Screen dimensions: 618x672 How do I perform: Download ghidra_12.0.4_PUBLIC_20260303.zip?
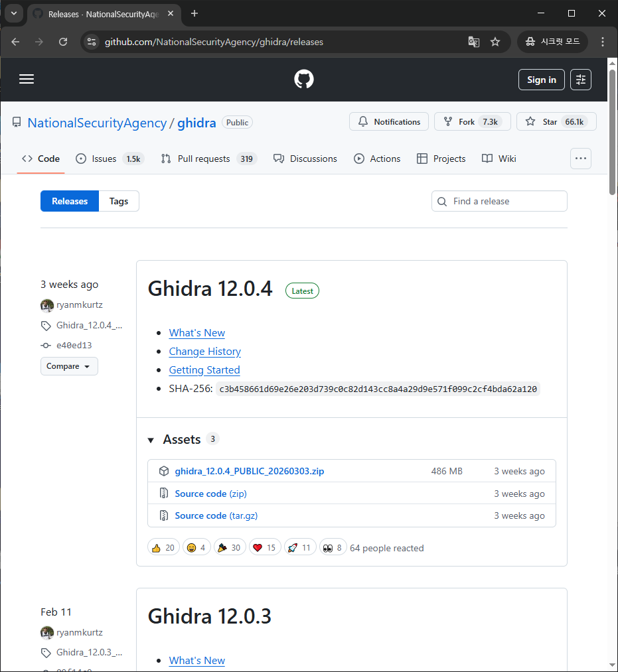pyautogui.click(x=249, y=472)
